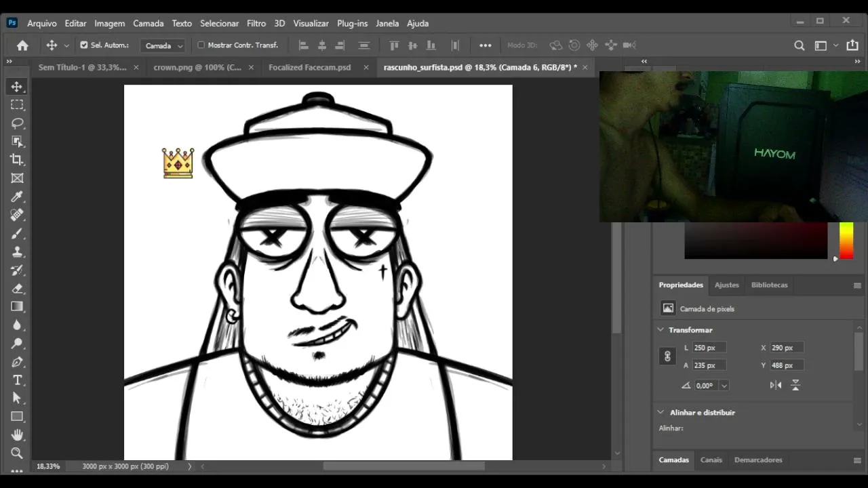Click align right edges icon

click(340, 45)
